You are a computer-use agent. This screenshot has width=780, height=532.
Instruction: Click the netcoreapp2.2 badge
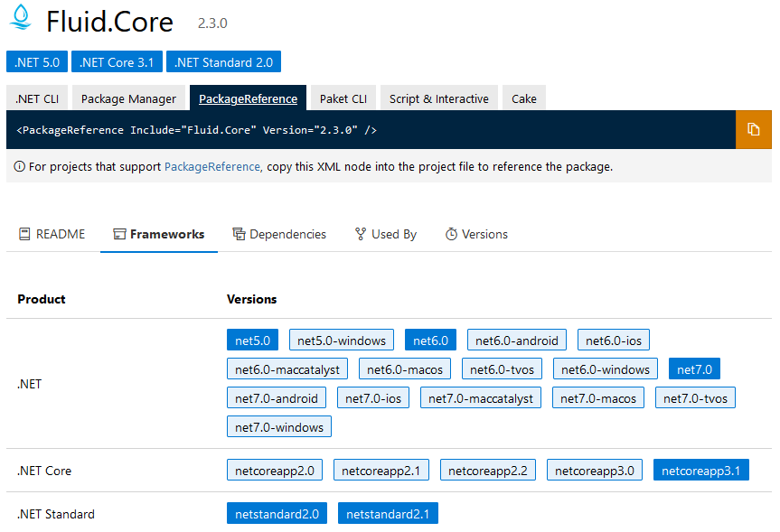487,470
